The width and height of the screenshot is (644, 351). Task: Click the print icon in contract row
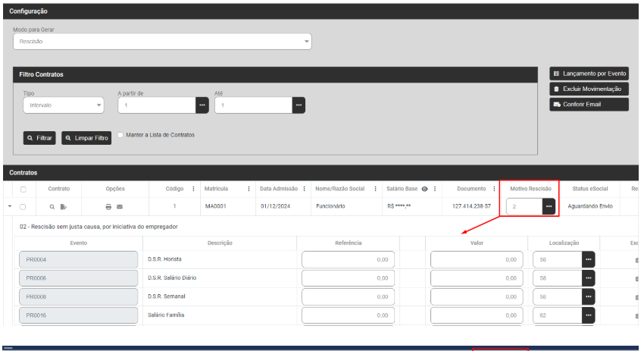pyautogui.click(x=108, y=206)
